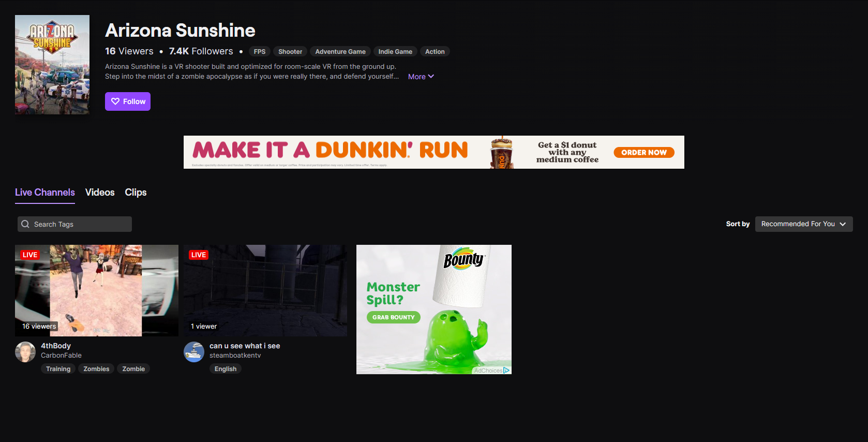Select the Shooter tag
Screen dimensions: 868x442
click(290, 52)
